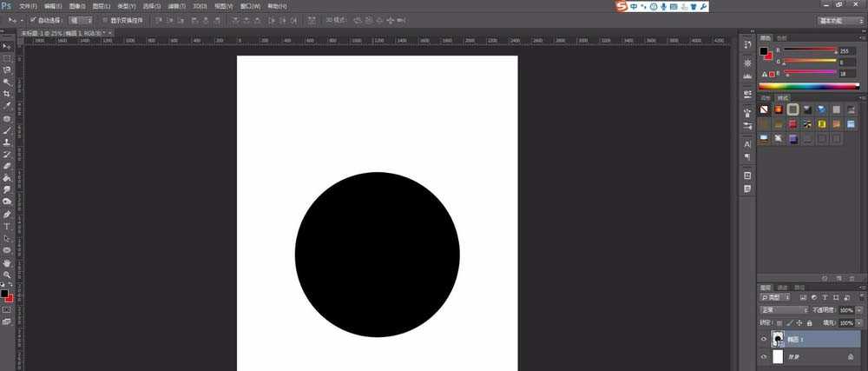Open the File menu

pyautogui.click(x=27, y=6)
